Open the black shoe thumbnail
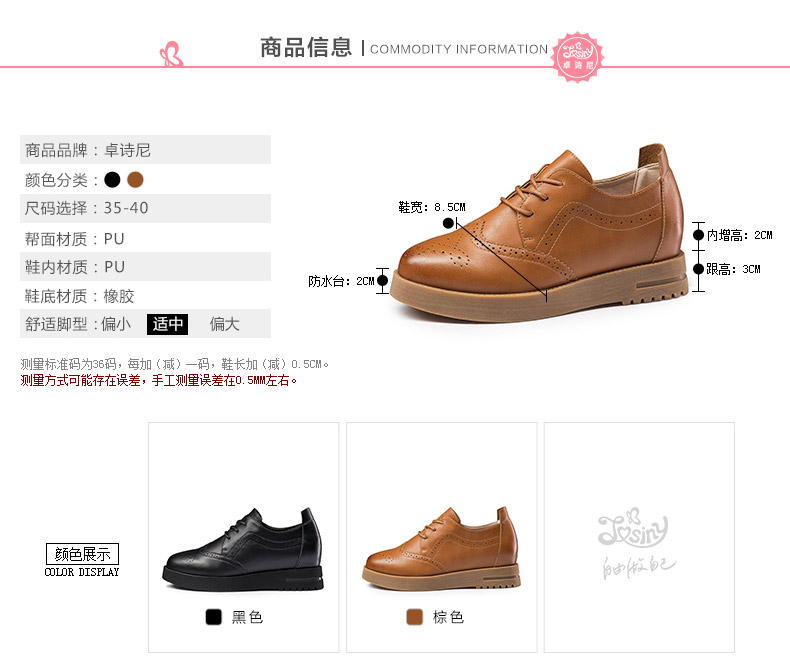 pyautogui.click(x=243, y=550)
